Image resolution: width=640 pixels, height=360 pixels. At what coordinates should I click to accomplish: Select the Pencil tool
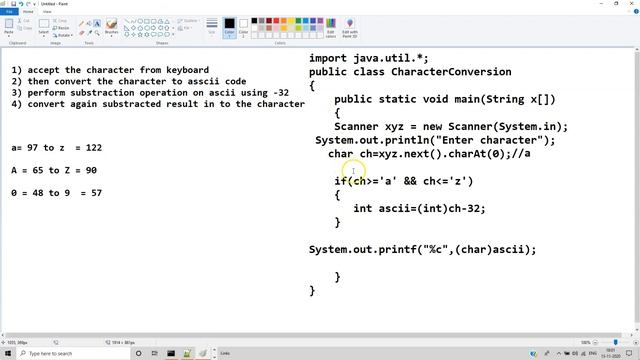coord(82,24)
